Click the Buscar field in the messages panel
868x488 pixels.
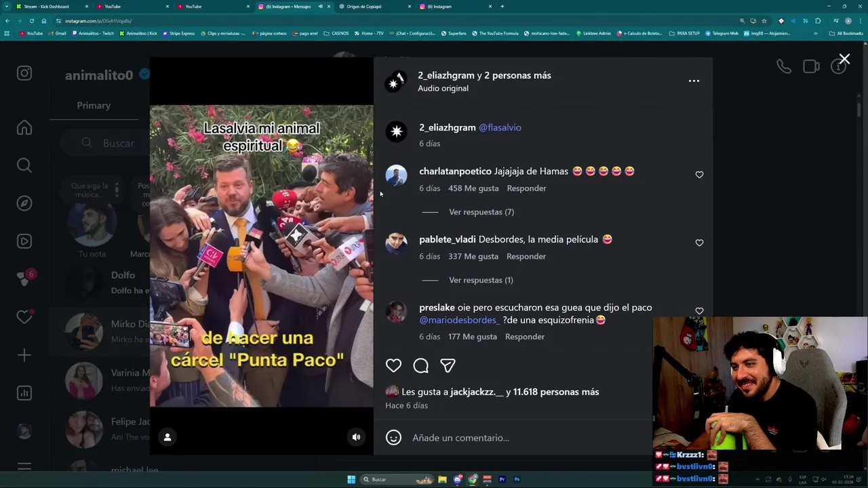coord(105,143)
